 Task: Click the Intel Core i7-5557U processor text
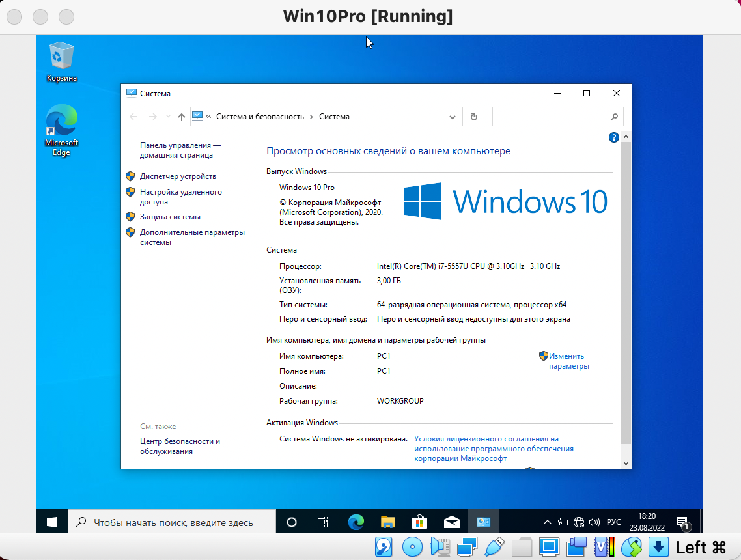(x=468, y=266)
